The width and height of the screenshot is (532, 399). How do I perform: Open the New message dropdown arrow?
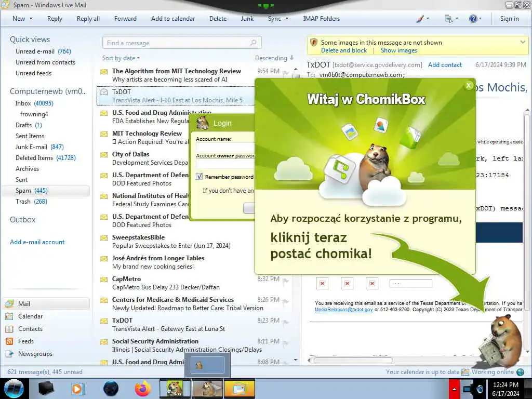[31, 19]
